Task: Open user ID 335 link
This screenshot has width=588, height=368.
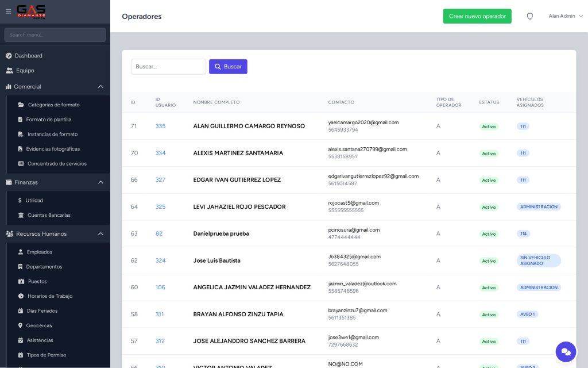Action: [161, 126]
